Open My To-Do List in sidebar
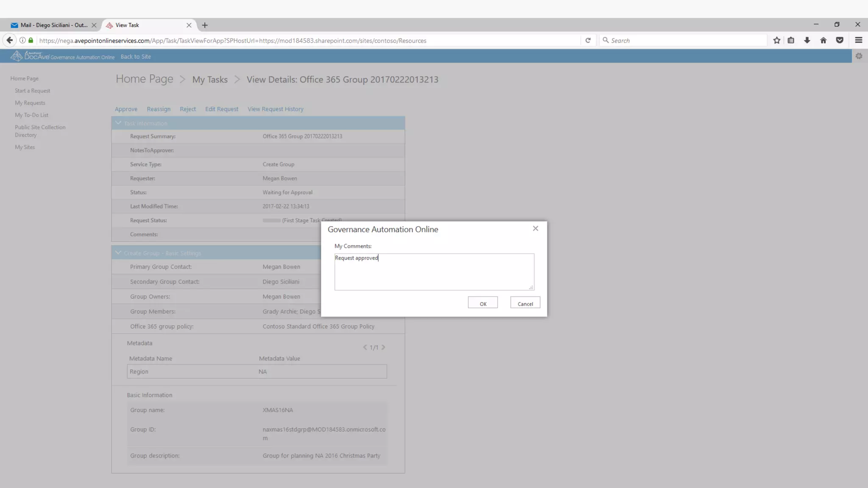 [31, 115]
